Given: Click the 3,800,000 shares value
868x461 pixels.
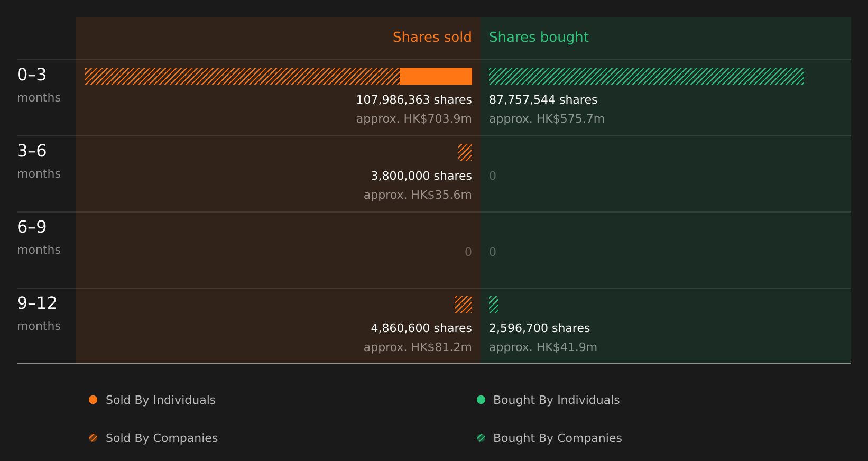Looking at the screenshot, I should pos(421,176).
